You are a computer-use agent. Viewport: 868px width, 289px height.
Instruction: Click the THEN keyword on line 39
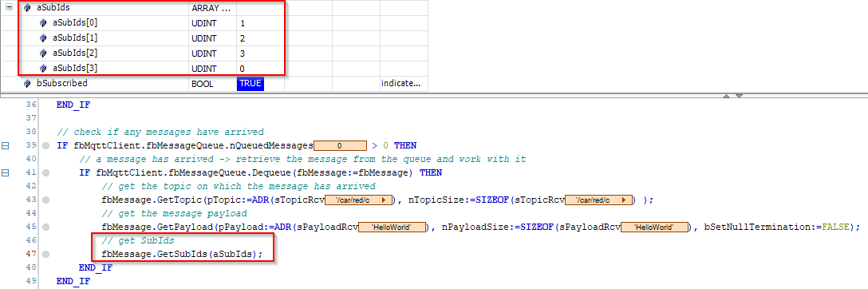(405, 145)
